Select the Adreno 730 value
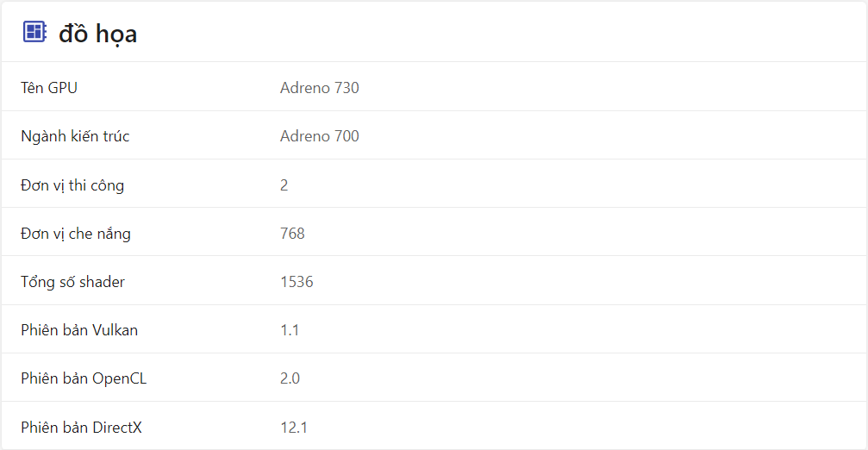The image size is (868, 450). (319, 87)
